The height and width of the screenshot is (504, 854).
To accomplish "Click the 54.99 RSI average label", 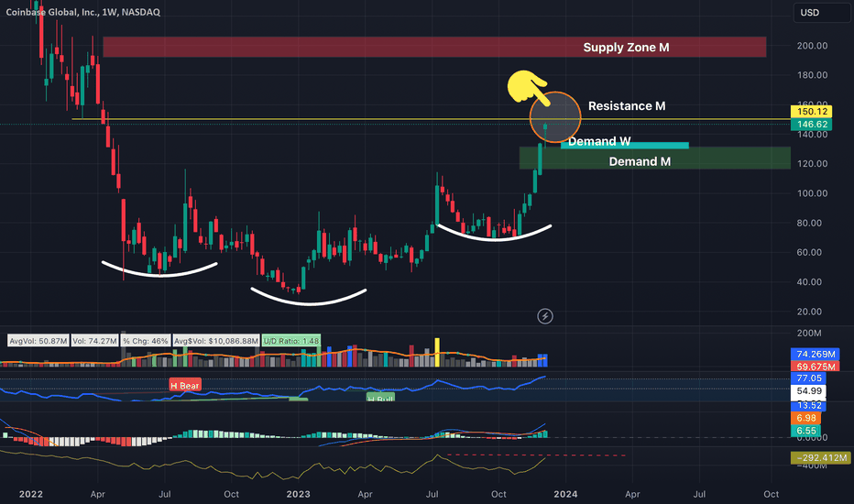I will click(808, 391).
